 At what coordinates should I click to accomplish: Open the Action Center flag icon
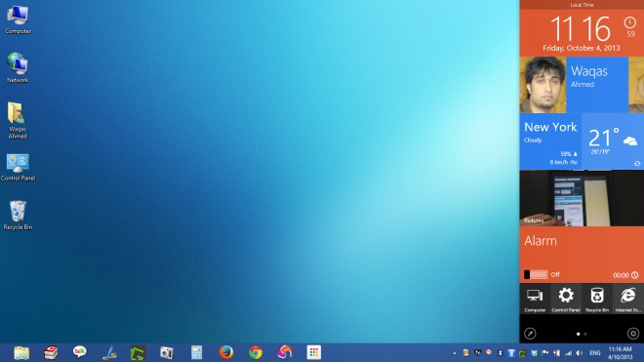(x=545, y=353)
